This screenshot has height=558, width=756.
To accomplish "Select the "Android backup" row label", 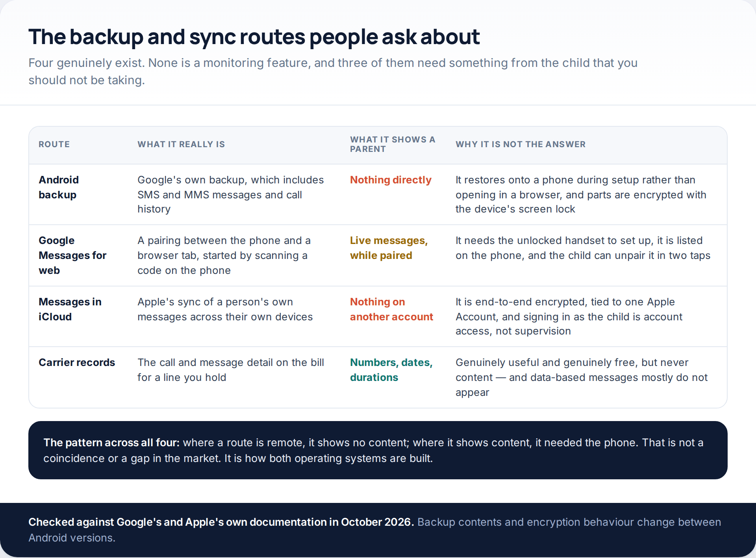I will [59, 187].
